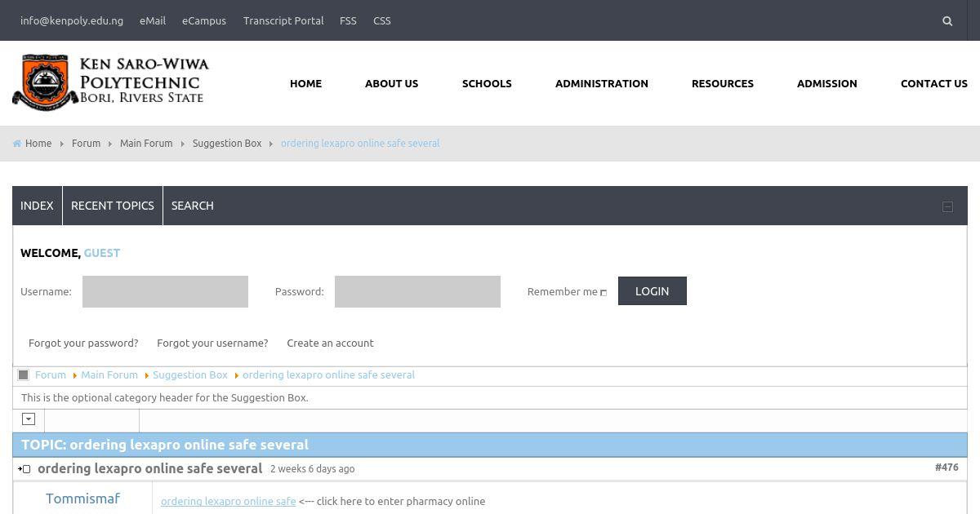Toggle the Remember me checkbox

click(604, 293)
